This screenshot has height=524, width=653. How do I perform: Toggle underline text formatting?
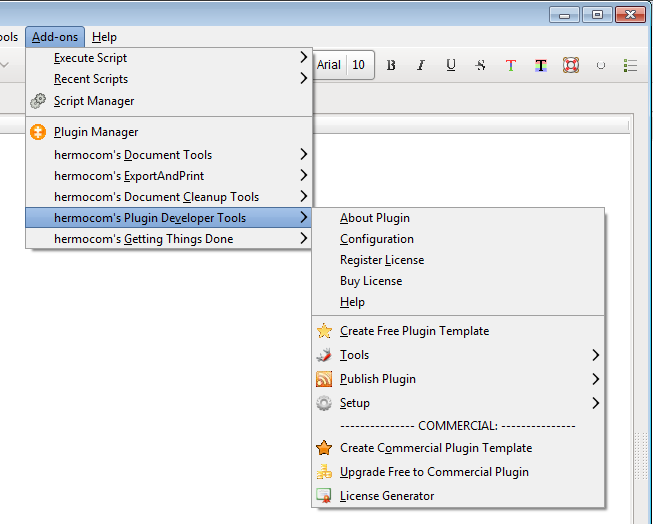click(x=451, y=65)
